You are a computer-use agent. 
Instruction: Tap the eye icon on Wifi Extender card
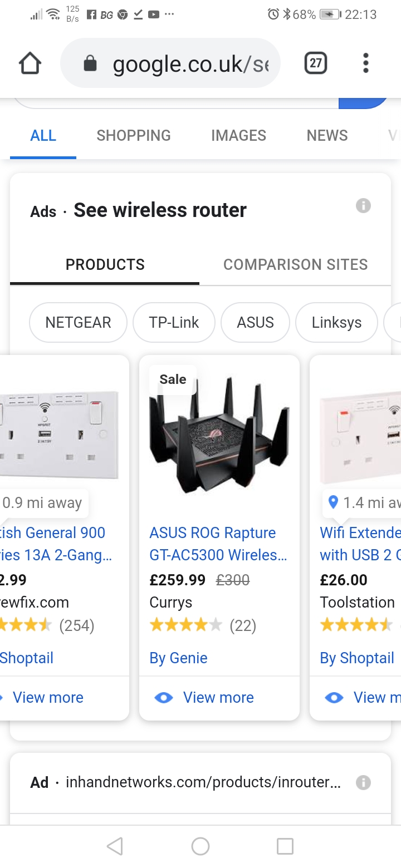pos(334,698)
